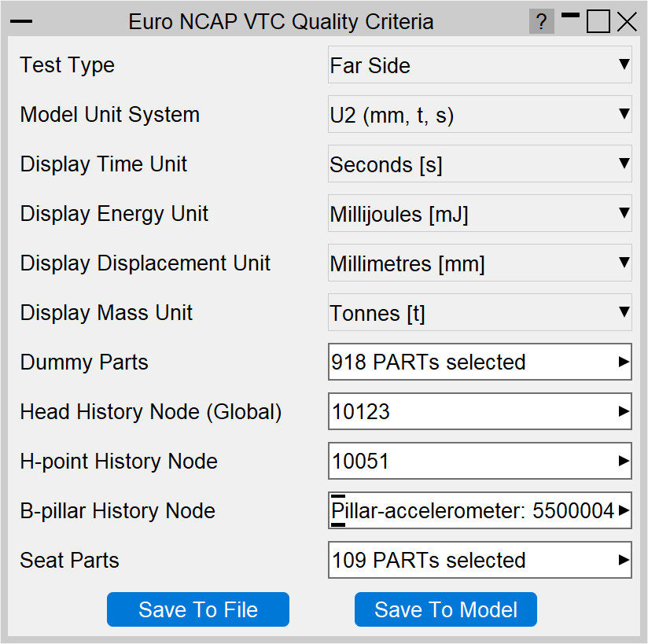
Task: Click the Save To Model button
Action: pyautogui.click(x=445, y=609)
